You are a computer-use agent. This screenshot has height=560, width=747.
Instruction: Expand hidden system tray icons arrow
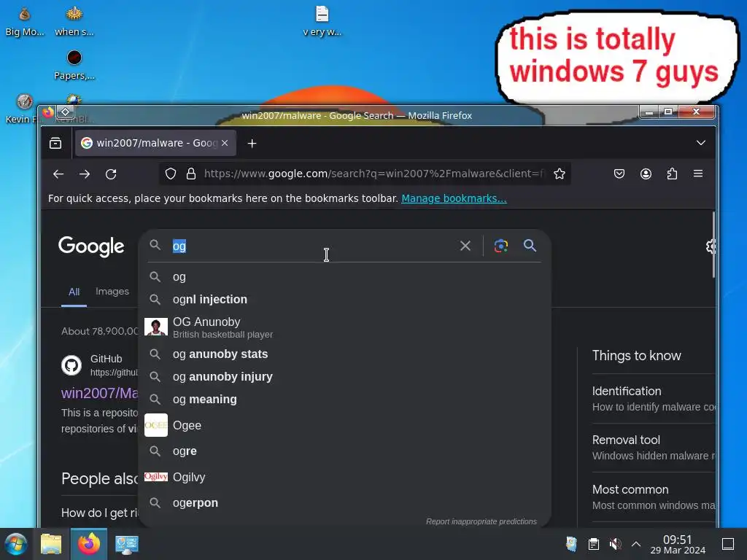point(636,544)
